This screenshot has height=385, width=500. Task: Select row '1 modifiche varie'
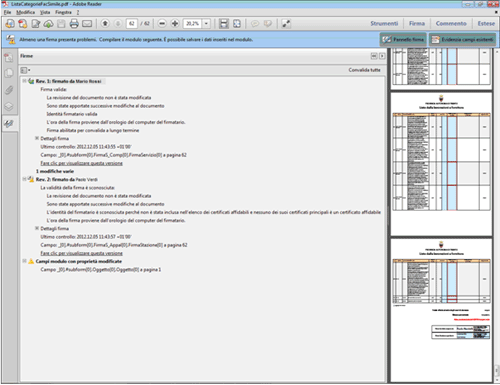tap(55, 171)
